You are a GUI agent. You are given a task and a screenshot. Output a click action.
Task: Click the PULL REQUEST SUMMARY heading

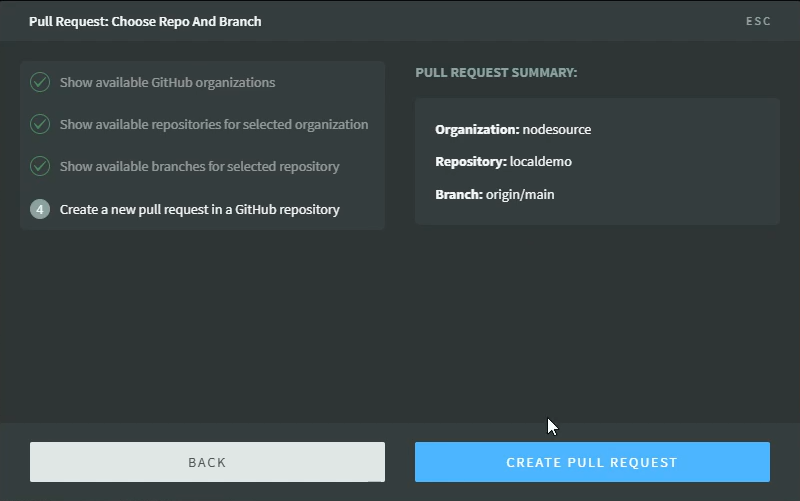496,73
